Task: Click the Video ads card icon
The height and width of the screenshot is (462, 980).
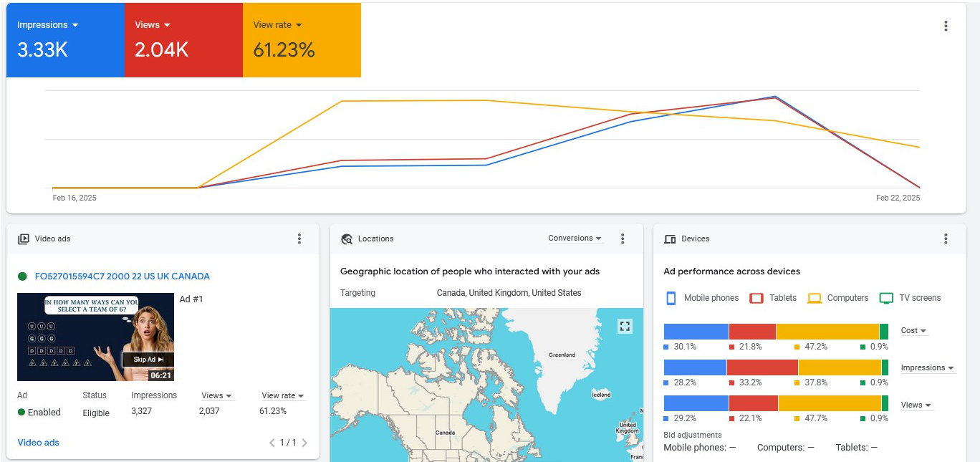Action: [24, 239]
